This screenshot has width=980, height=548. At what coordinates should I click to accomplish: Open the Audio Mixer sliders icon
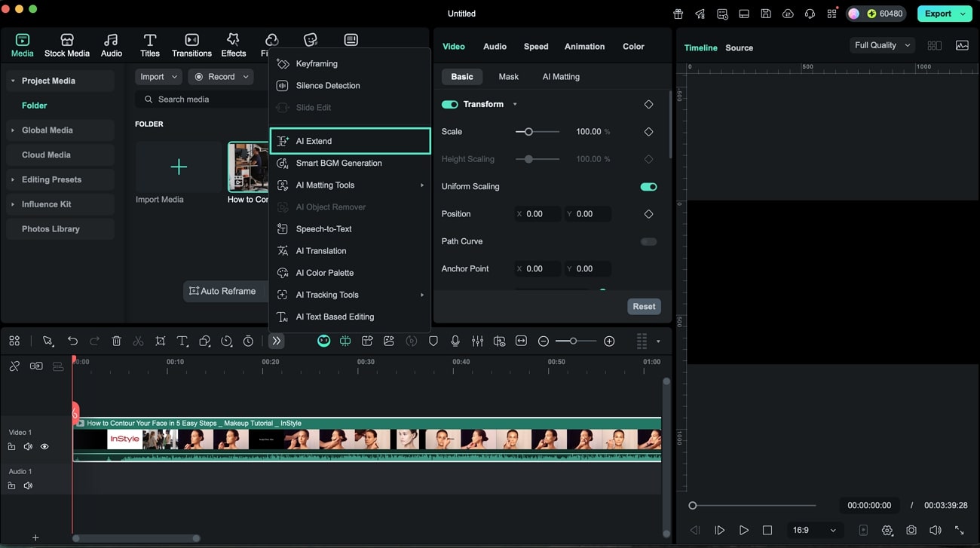tap(477, 341)
